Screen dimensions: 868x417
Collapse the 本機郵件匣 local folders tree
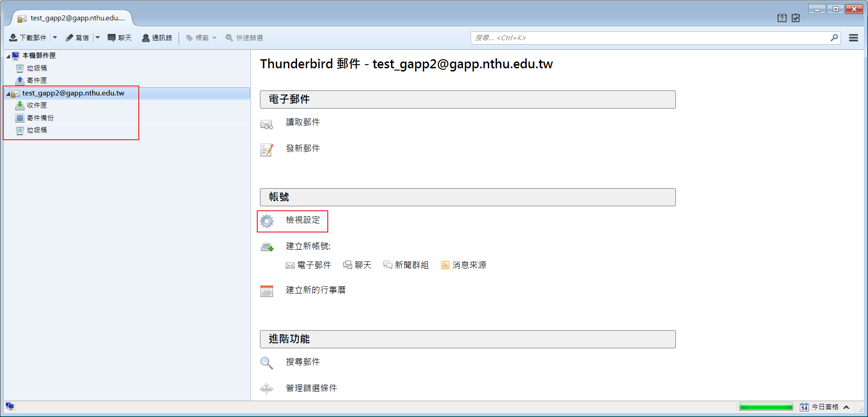tap(8, 56)
